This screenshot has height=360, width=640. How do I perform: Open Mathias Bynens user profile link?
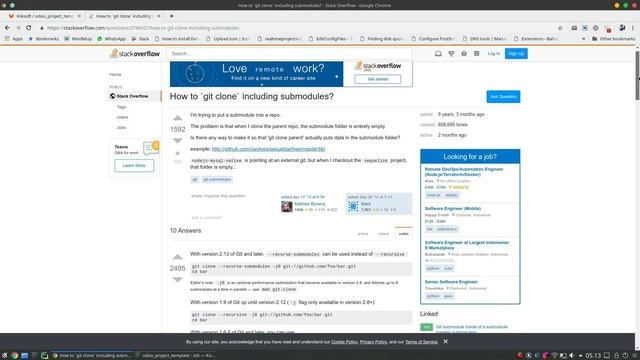tap(310, 204)
